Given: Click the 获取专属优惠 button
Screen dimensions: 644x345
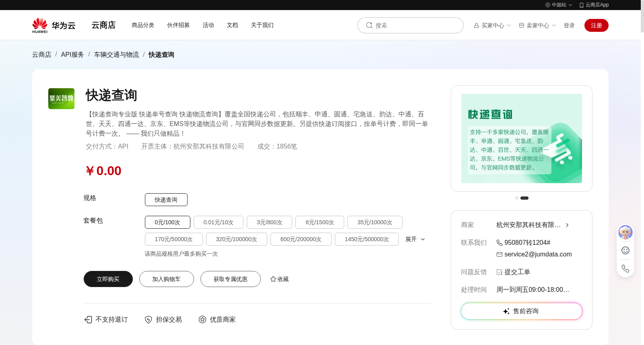Looking at the screenshot, I should click(231, 279).
